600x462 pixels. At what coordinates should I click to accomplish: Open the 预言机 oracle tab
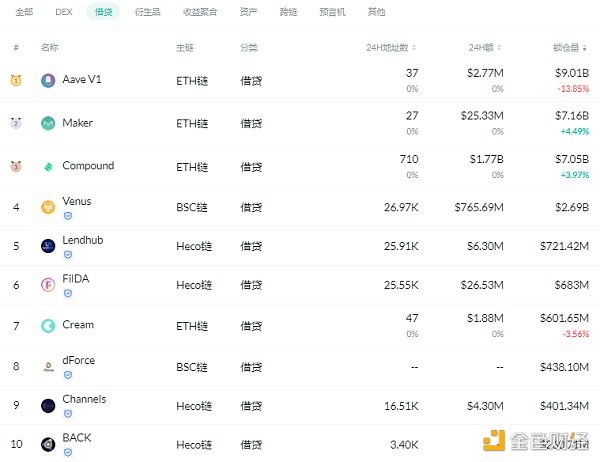tap(332, 12)
